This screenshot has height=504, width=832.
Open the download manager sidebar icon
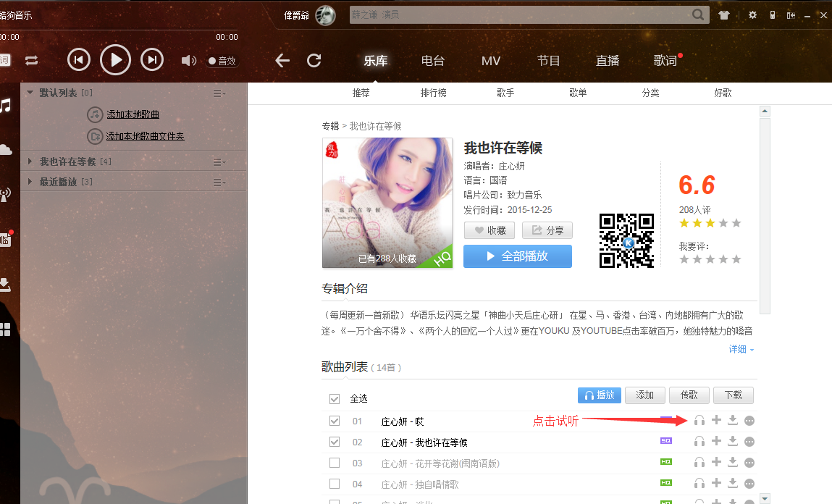(5, 285)
